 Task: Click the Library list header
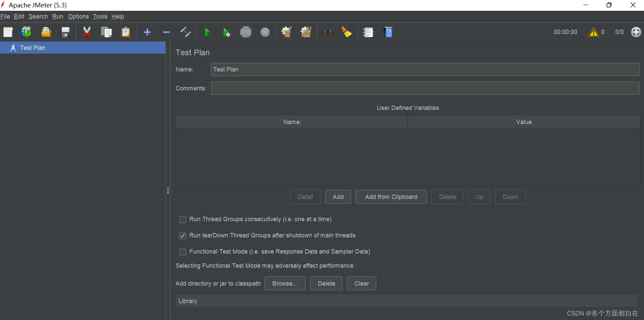click(x=406, y=301)
